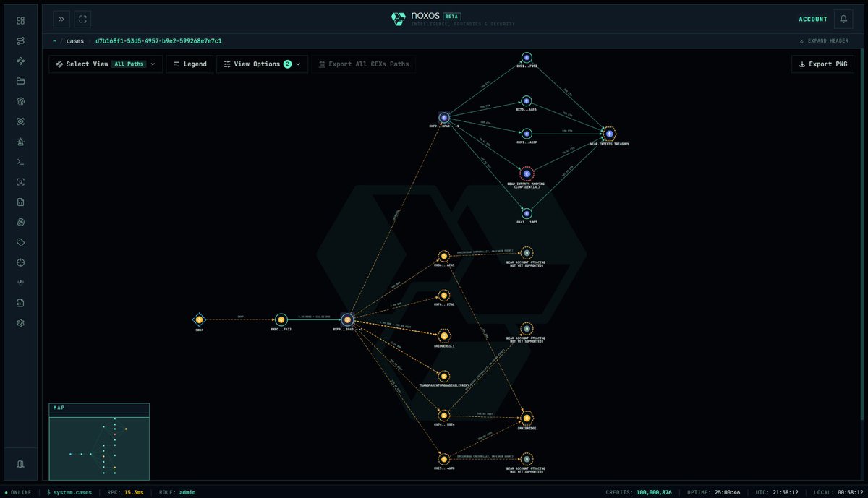
Task: Select the 0XEC...F433 node
Action: click(x=281, y=319)
